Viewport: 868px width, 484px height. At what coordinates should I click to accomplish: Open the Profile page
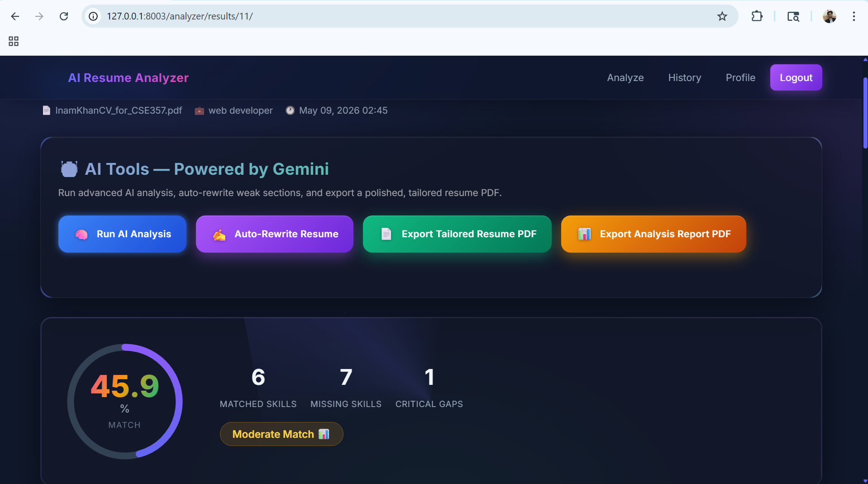[740, 77]
